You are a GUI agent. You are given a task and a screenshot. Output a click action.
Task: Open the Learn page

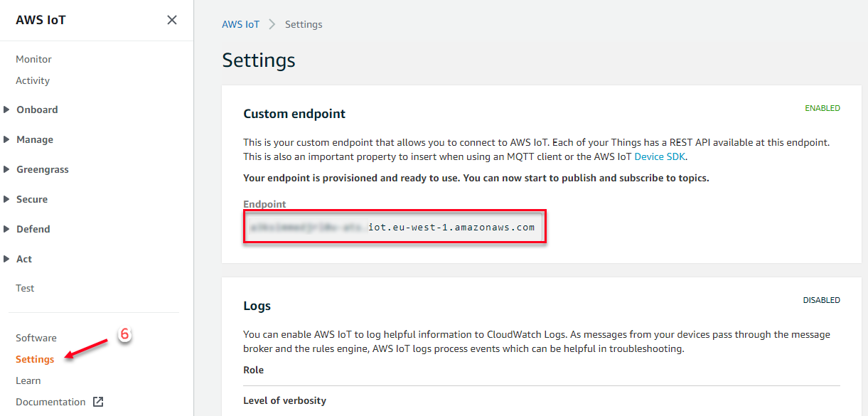(28, 380)
